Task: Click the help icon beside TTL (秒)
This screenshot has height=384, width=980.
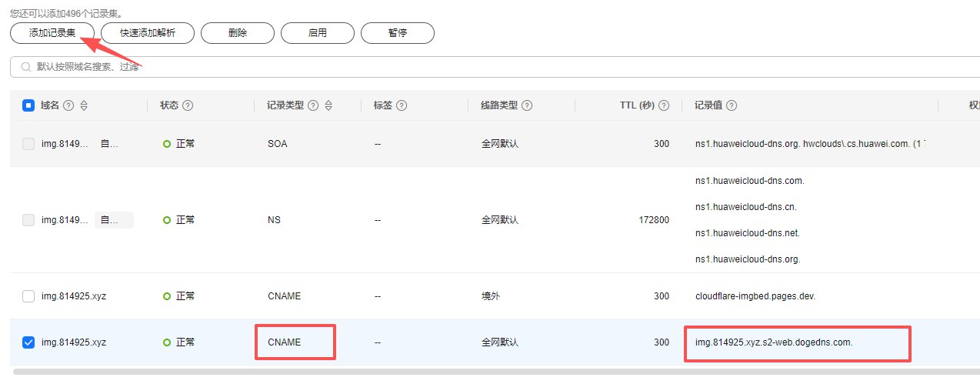Action: [x=664, y=106]
